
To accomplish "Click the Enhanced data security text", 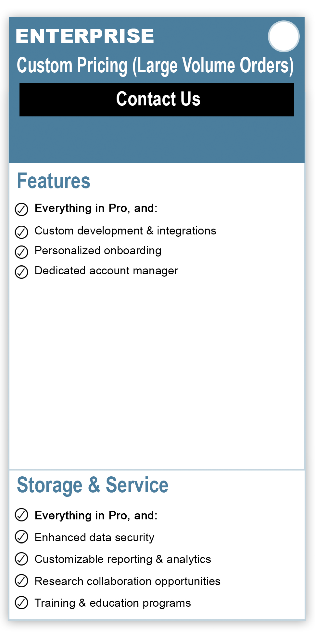I will [x=94, y=538].
